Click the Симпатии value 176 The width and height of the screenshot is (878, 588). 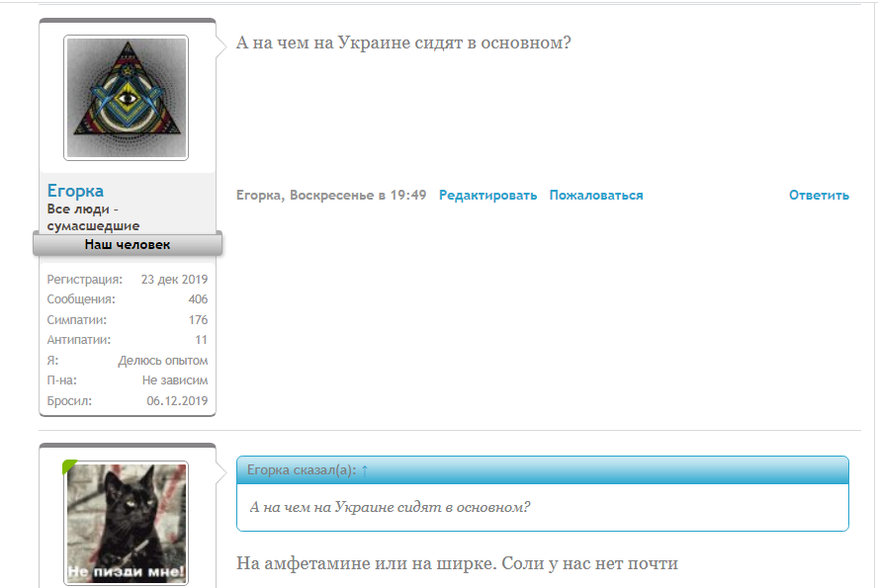pos(197,319)
